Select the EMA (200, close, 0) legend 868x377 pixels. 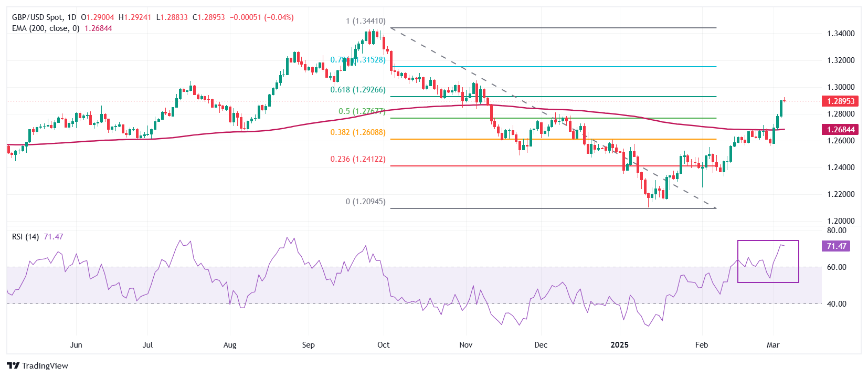point(46,28)
